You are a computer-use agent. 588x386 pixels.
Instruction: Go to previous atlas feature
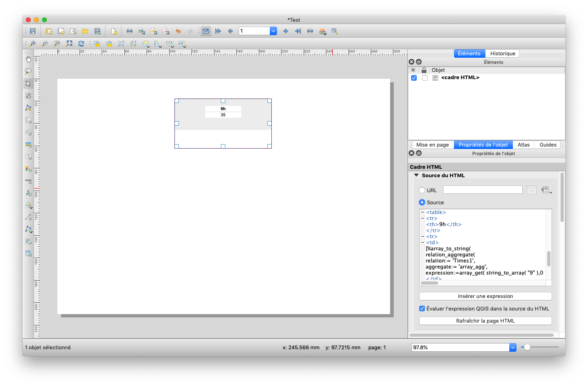(x=230, y=31)
